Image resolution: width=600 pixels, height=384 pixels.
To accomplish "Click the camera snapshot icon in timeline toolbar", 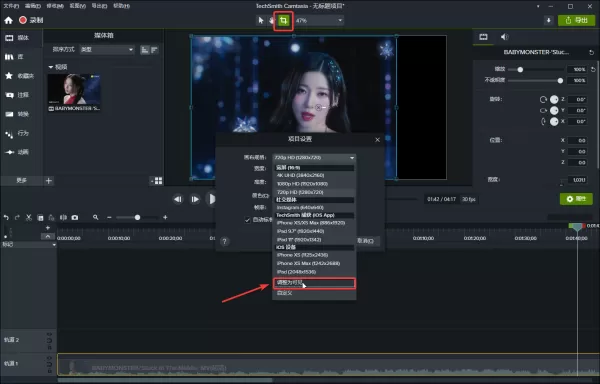I will tap(75, 217).
